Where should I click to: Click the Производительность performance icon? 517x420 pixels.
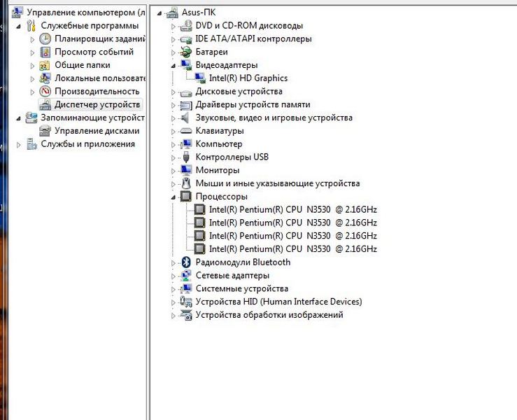tap(45, 91)
